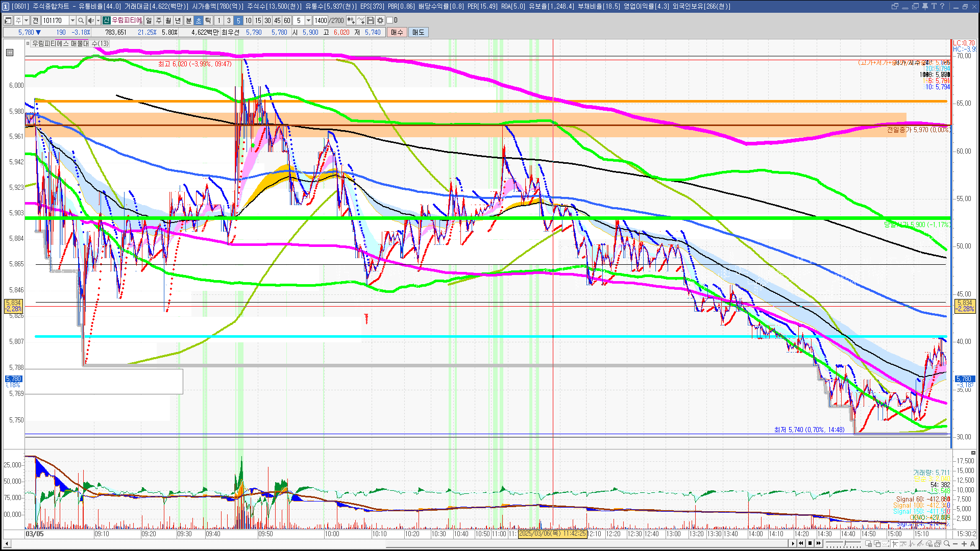
Task: Click the 매수 buy button
Action: [x=397, y=32]
